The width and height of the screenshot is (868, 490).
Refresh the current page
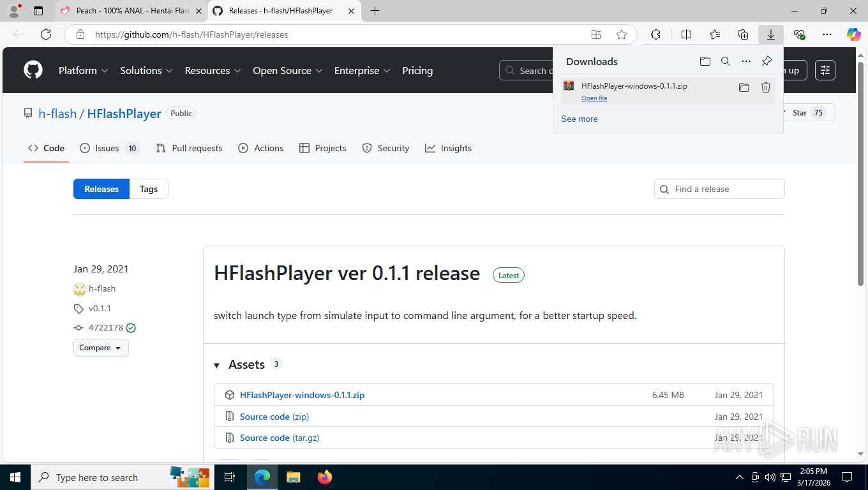pyautogui.click(x=46, y=34)
